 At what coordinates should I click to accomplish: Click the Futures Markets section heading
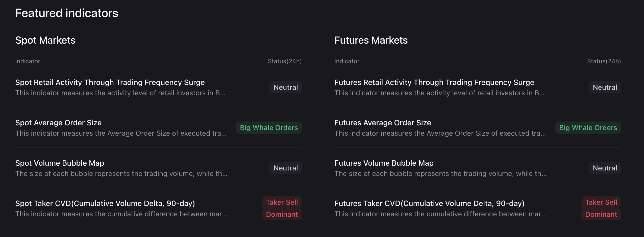coord(371,40)
